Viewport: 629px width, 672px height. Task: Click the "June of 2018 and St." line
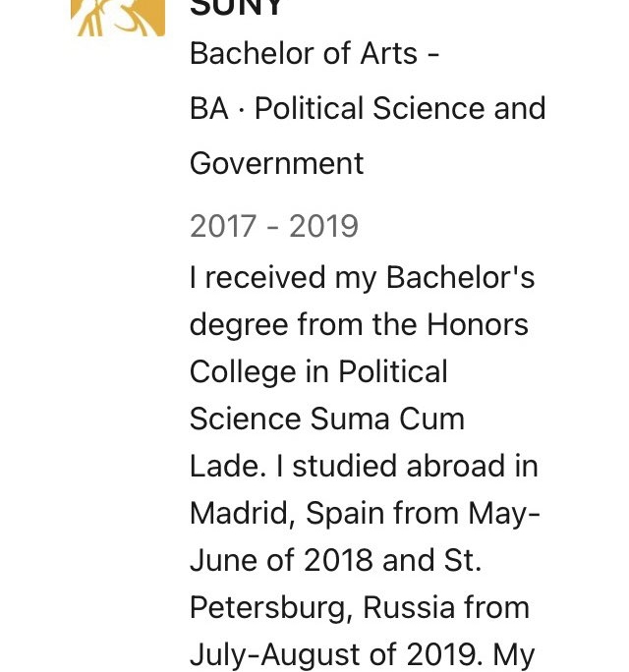[x=336, y=560]
